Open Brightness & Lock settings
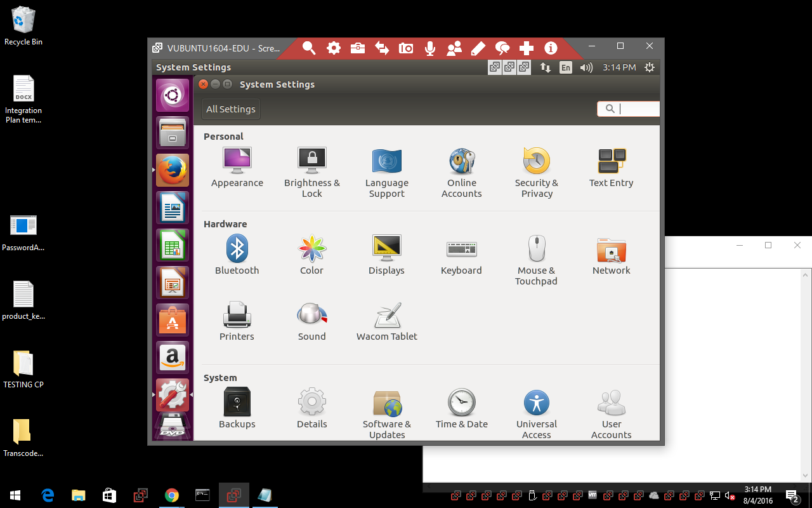This screenshot has height=508, width=812. pos(312,173)
